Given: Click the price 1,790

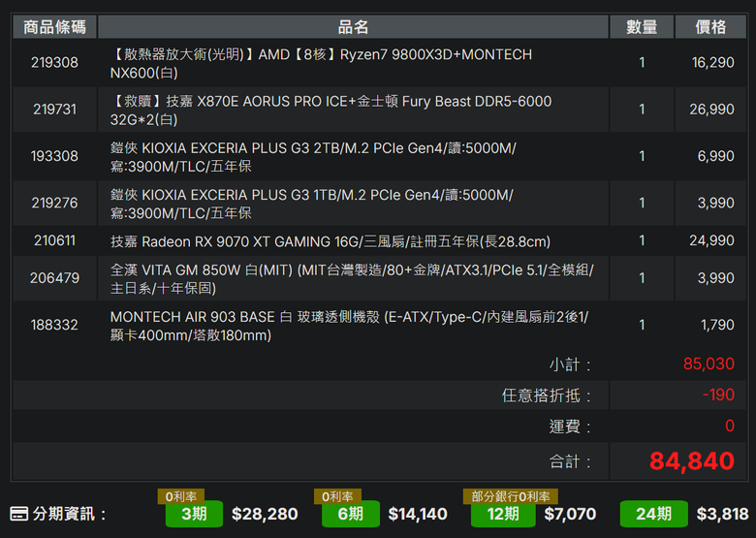Looking at the screenshot, I should [x=717, y=325].
